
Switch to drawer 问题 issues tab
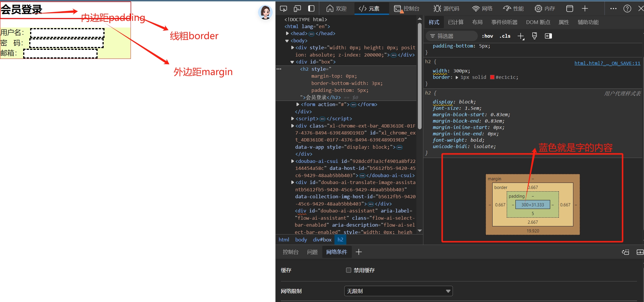(x=312, y=252)
